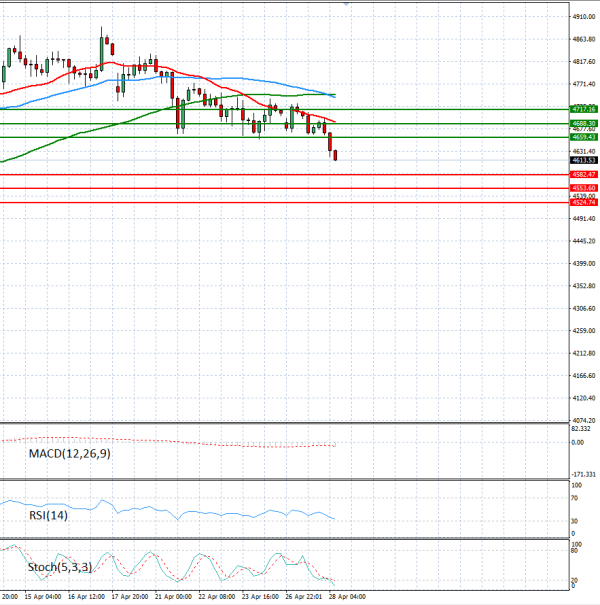Click the 15 Apr 04:00 time label
The height and width of the screenshot is (605, 600).
point(44,597)
